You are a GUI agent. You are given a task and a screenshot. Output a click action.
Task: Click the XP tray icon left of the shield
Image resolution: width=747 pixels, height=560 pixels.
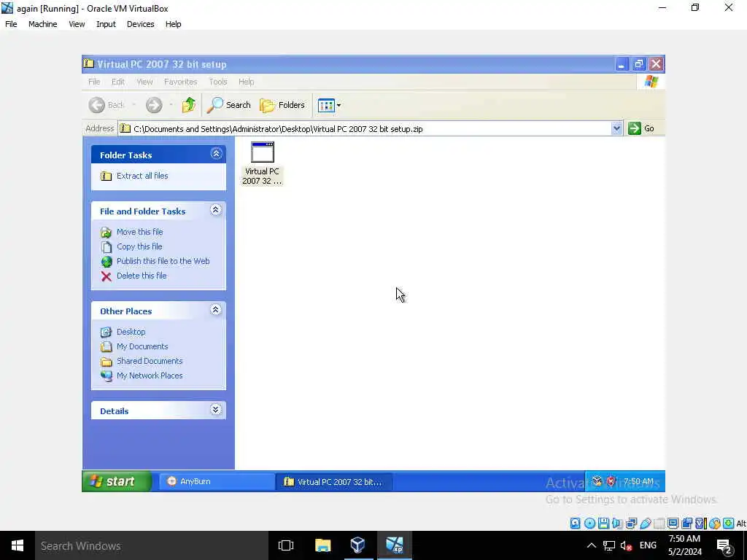pyautogui.click(x=597, y=481)
